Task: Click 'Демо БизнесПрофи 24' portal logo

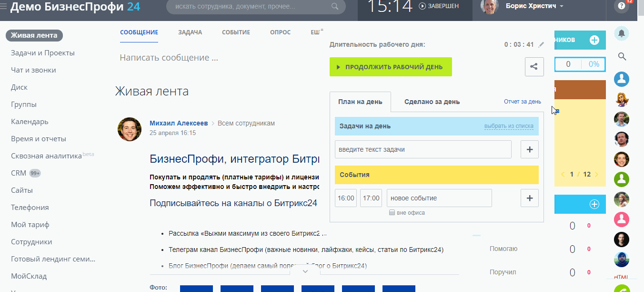Action: (x=75, y=7)
